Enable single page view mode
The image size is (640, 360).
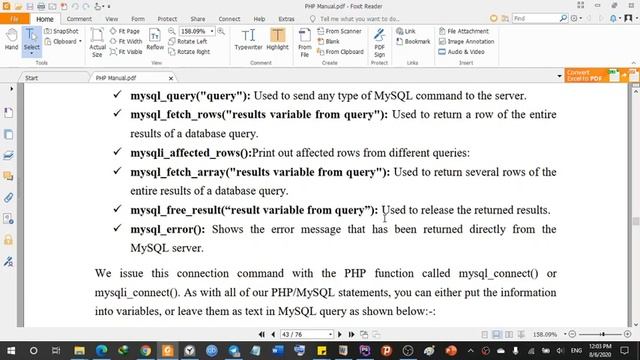pos(484,334)
